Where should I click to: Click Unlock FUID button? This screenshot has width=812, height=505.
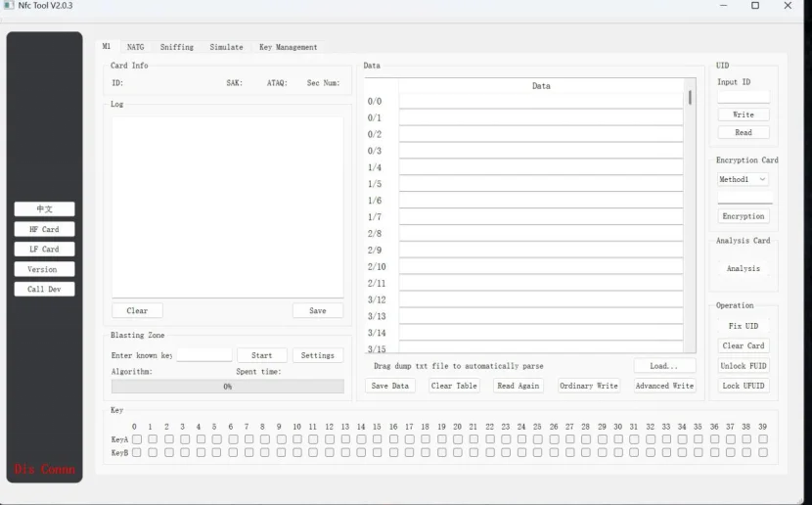[744, 366]
